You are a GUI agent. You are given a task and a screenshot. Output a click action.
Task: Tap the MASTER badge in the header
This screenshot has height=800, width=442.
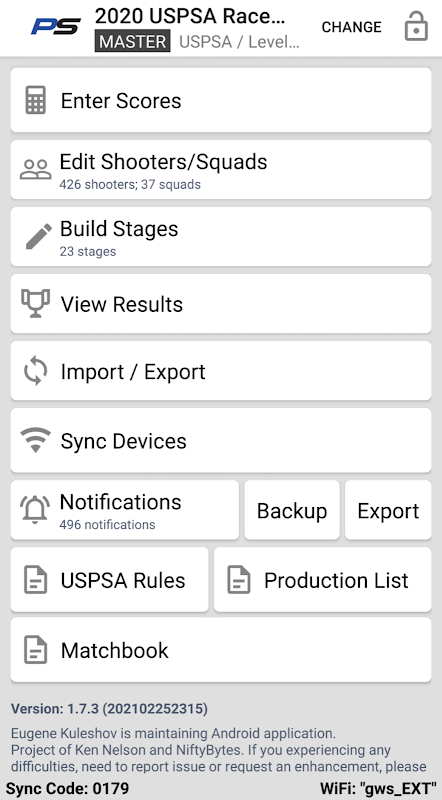click(133, 42)
